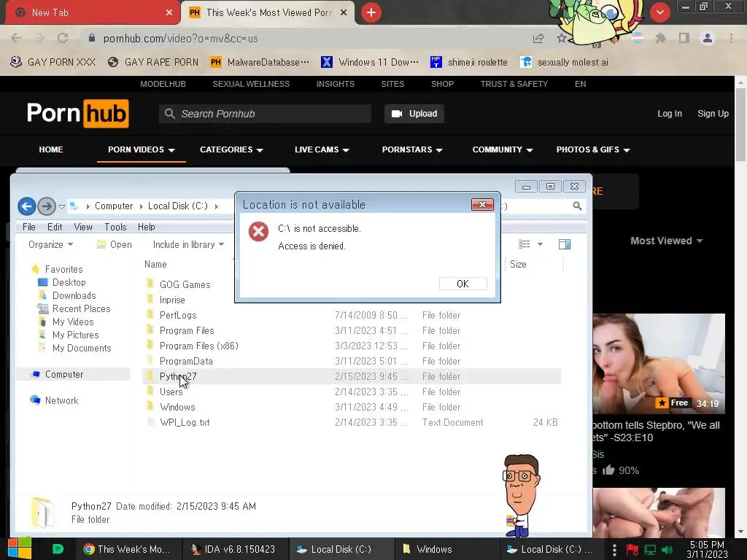Screen dimensions: 747x560
Task: Open the view options dropdown arrow in Explorer
Action: 540,244
